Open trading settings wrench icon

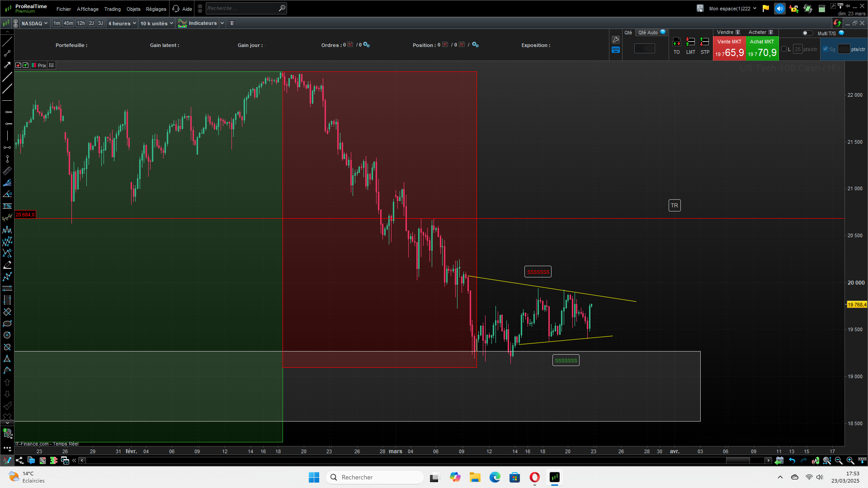(x=616, y=40)
